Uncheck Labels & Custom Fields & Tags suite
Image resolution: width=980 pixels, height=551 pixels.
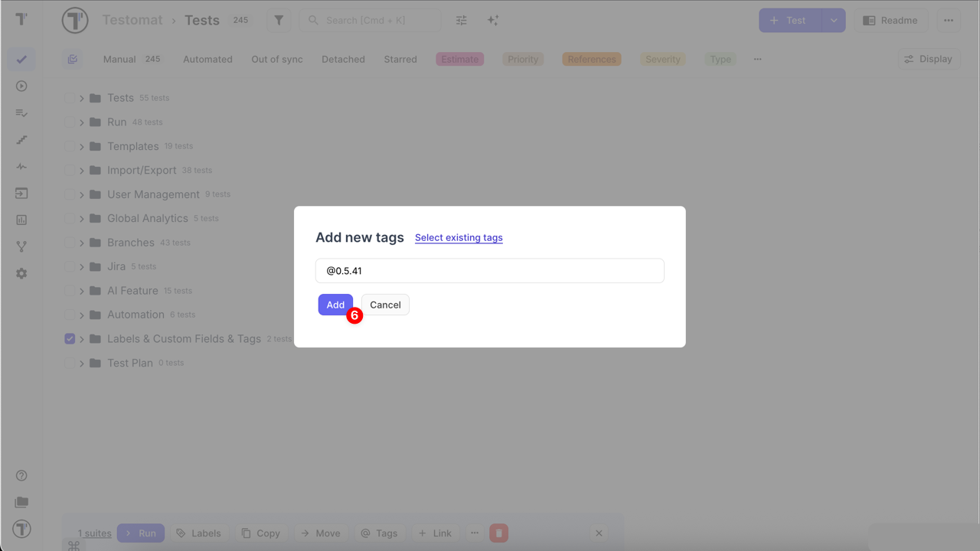coord(70,338)
